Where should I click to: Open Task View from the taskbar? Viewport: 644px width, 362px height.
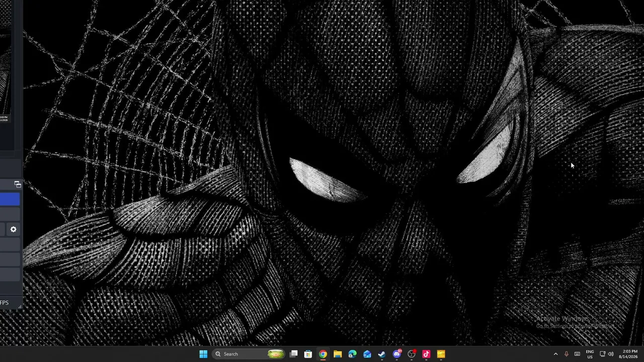pyautogui.click(x=294, y=354)
